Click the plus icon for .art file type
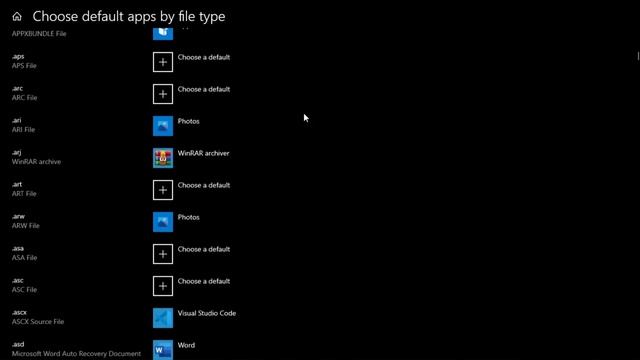Screen dimensions: 640x360 pos(163,190)
